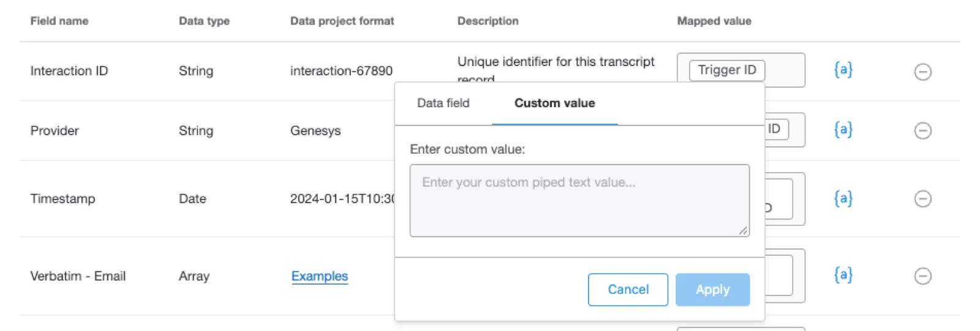The image size is (980, 331).
Task: Click the Data type column header
Action: 204,21
